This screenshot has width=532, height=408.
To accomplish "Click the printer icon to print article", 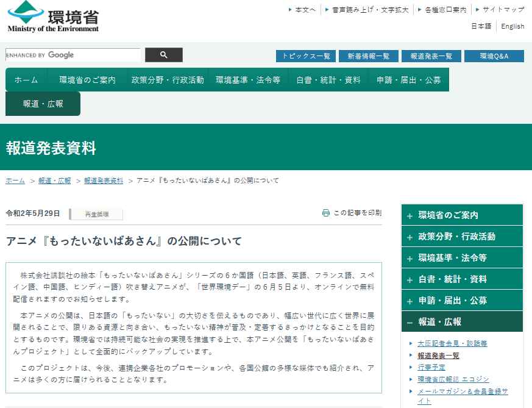I will click(x=326, y=213).
